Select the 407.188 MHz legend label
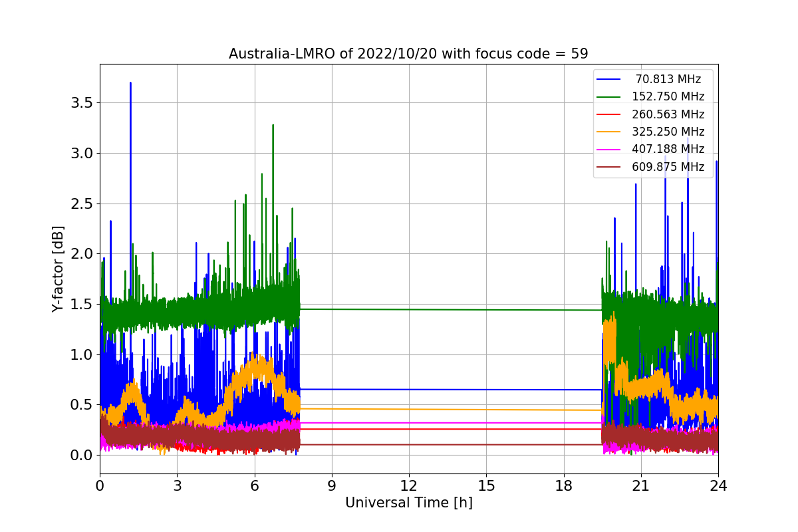This screenshot has height=532, width=798. [668, 150]
